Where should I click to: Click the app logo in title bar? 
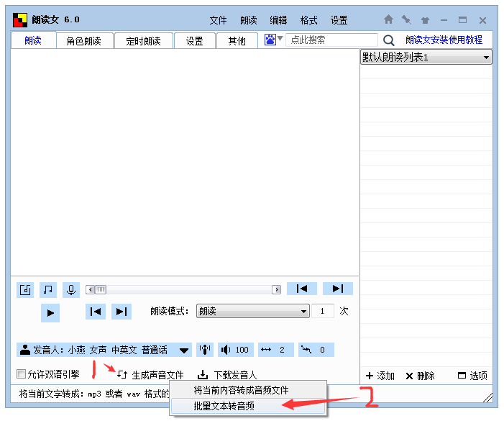click(20, 20)
